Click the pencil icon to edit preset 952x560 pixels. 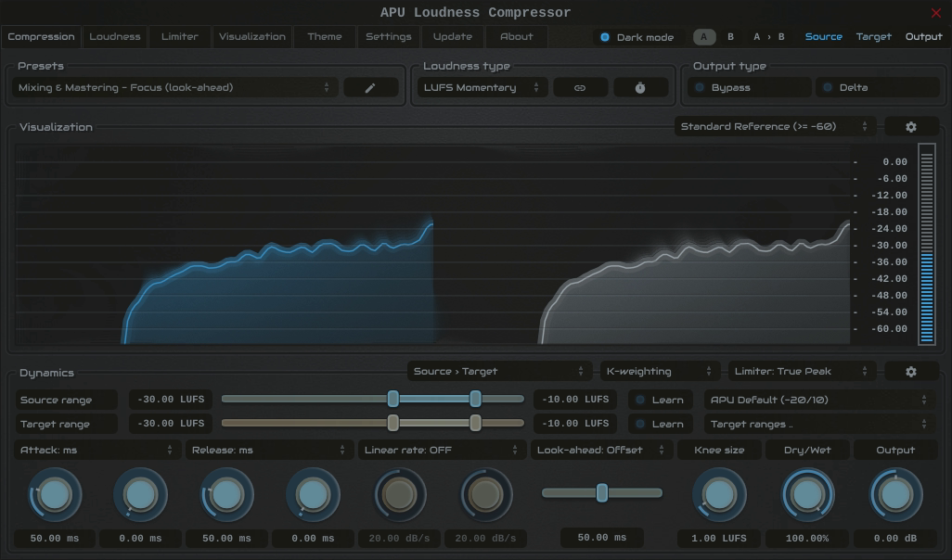(370, 88)
